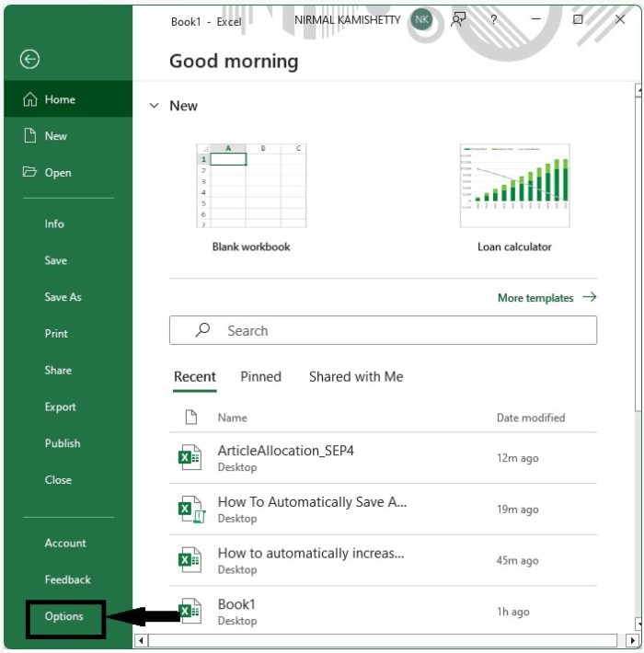Collapse the New section chevron
This screenshot has height=653, width=644.
click(x=155, y=106)
